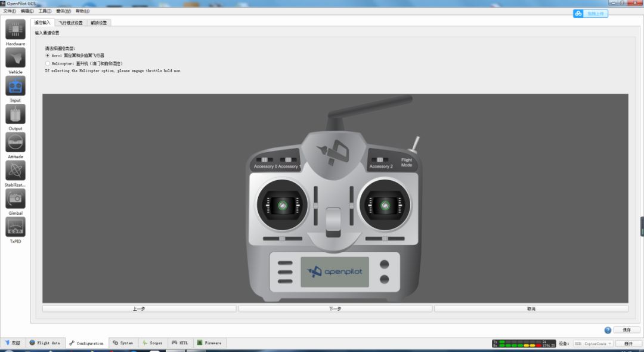The image size is (644, 352).
Task: Click the center power slide switch on transmitter
Action: click(333, 222)
